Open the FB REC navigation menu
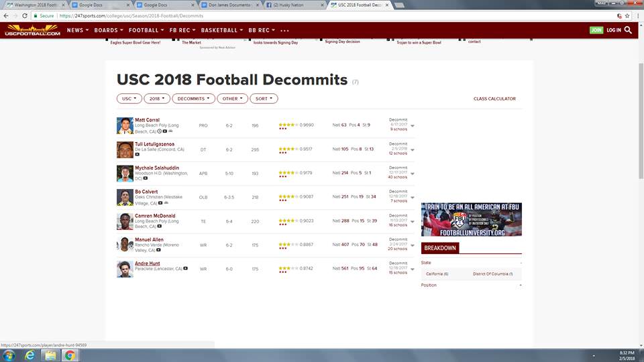 pos(182,30)
